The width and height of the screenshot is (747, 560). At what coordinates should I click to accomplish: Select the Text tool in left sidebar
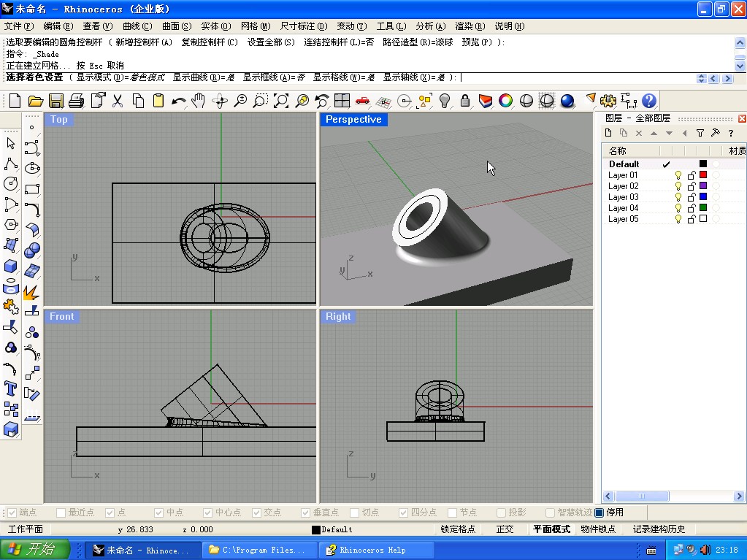tap(11, 388)
